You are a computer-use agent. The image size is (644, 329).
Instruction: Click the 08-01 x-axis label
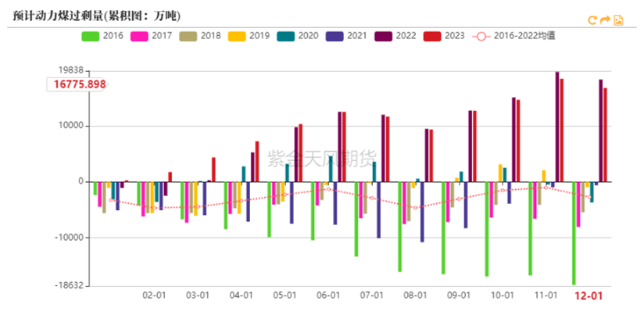[415, 295]
